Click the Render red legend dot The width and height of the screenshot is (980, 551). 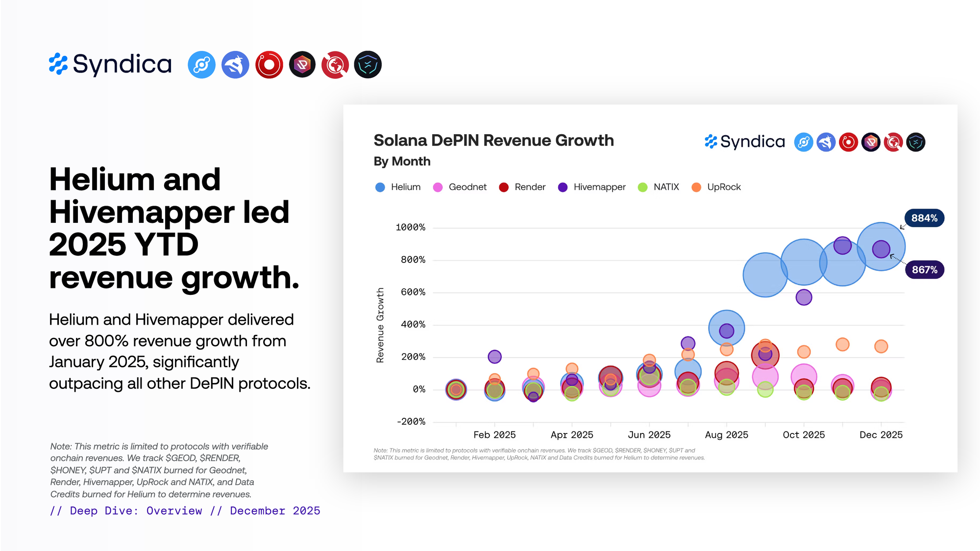(x=503, y=187)
